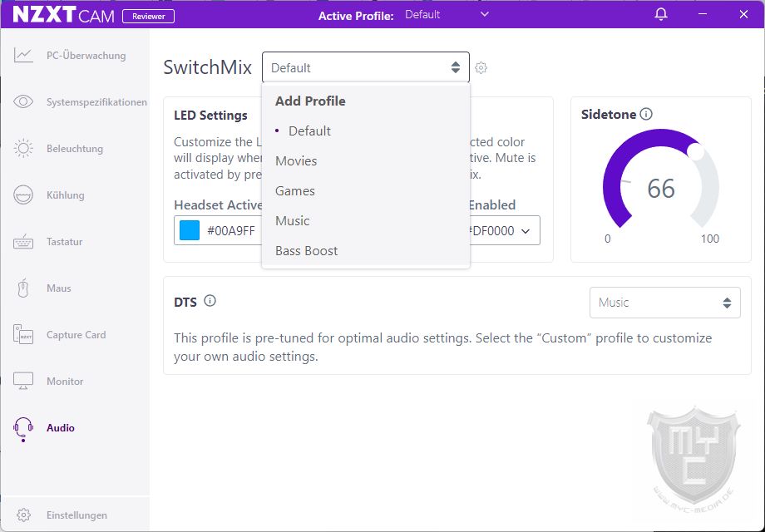Click the Sidetone heading text
The width and height of the screenshot is (765, 532).
(x=609, y=114)
